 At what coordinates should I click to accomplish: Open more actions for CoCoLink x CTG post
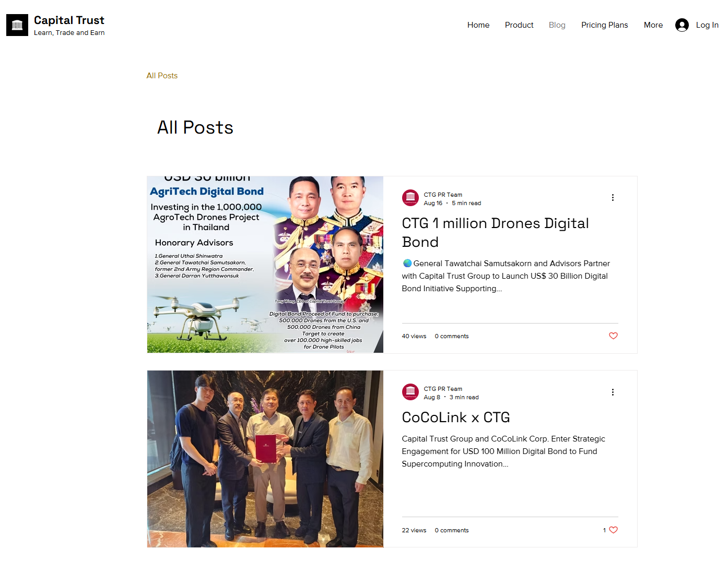tap(613, 392)
